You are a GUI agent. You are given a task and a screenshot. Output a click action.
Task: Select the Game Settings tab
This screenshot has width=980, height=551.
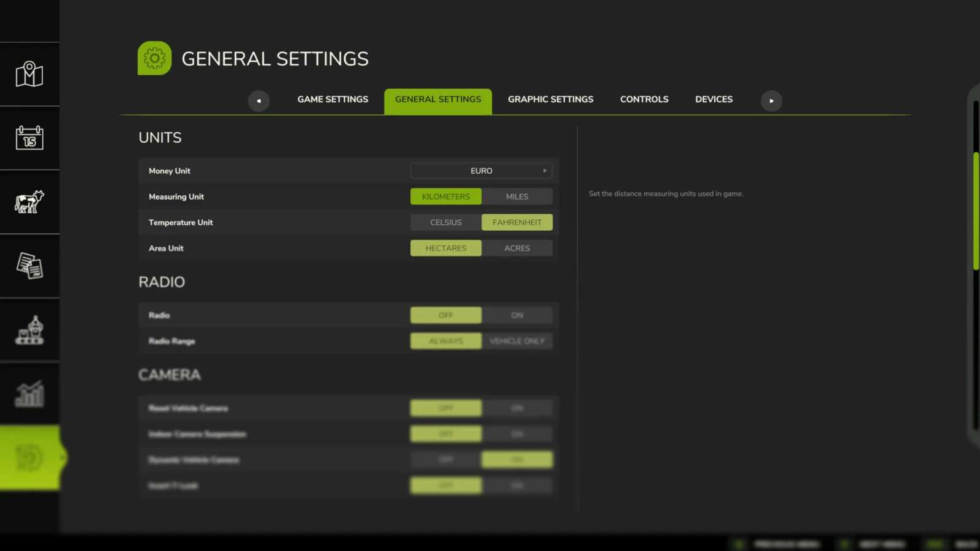[x=332, y=99]
